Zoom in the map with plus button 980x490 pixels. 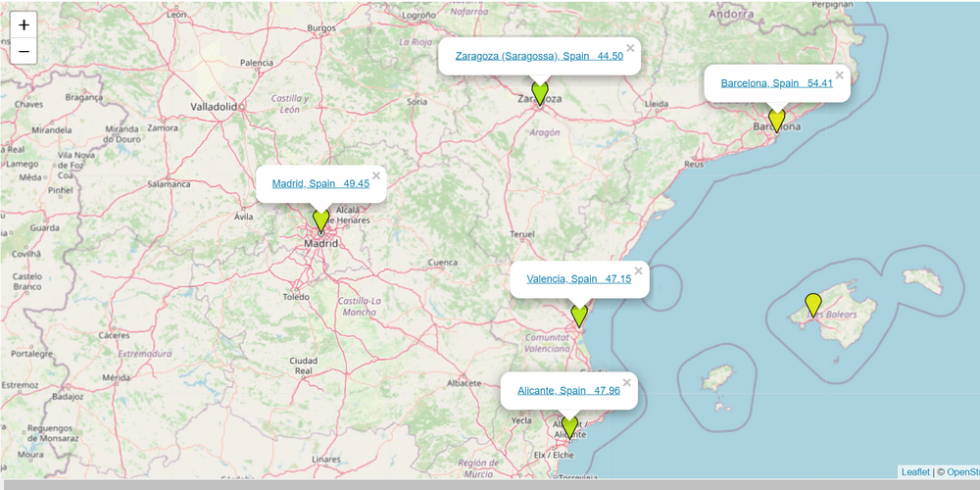point(24,25)
